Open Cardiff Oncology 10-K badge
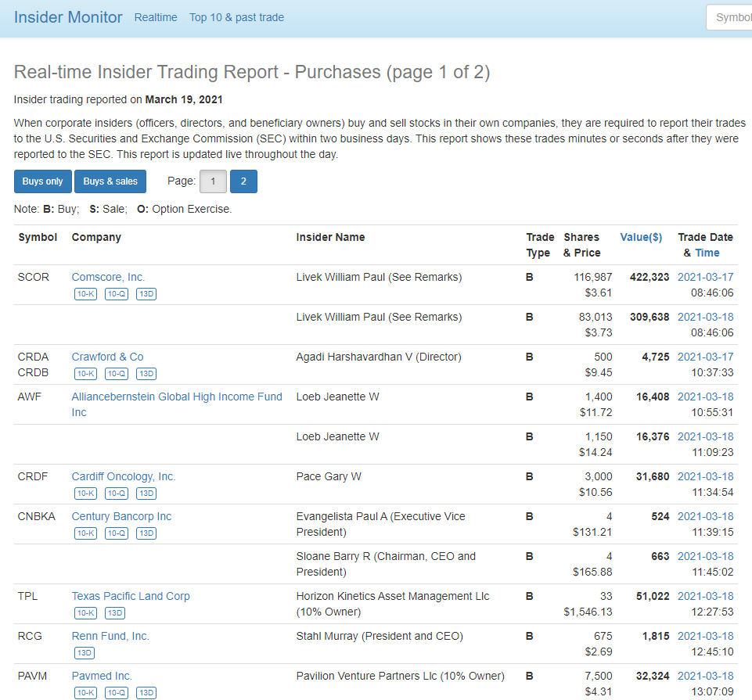752x700 pixels. coord(86,494)
